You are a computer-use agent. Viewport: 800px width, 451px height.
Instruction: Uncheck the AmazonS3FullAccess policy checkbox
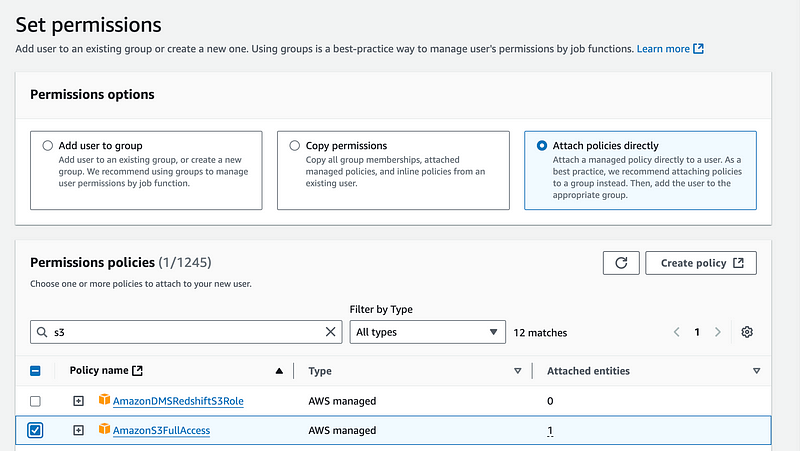click(35, 431)
